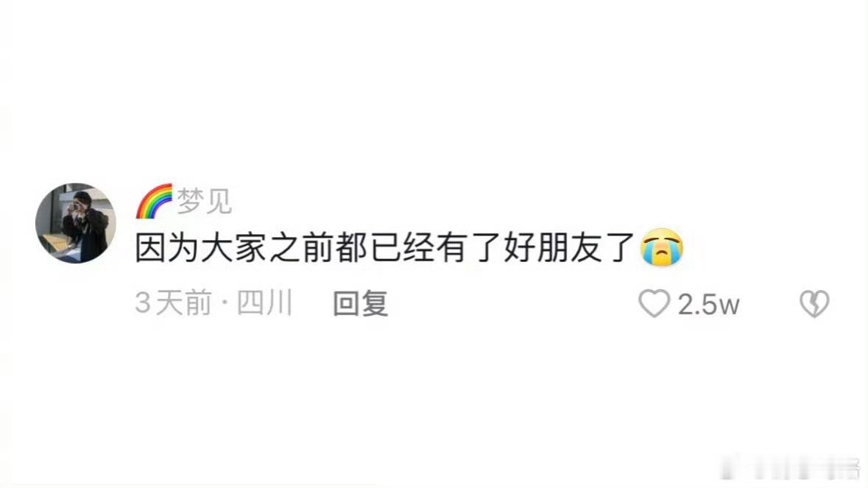This screenshot has height=488, width=868.
Task: Click the word 前 in the timestamp
Action: coord(199,303)
